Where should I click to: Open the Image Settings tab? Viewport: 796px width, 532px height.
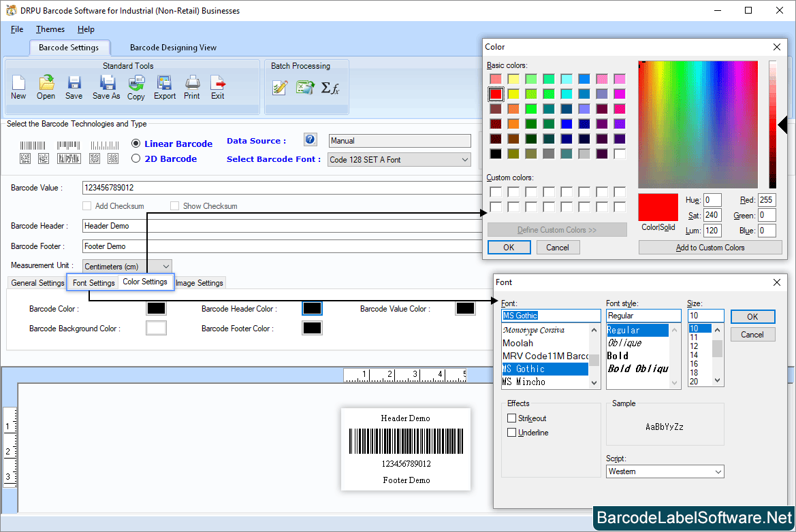pos(199,282)
